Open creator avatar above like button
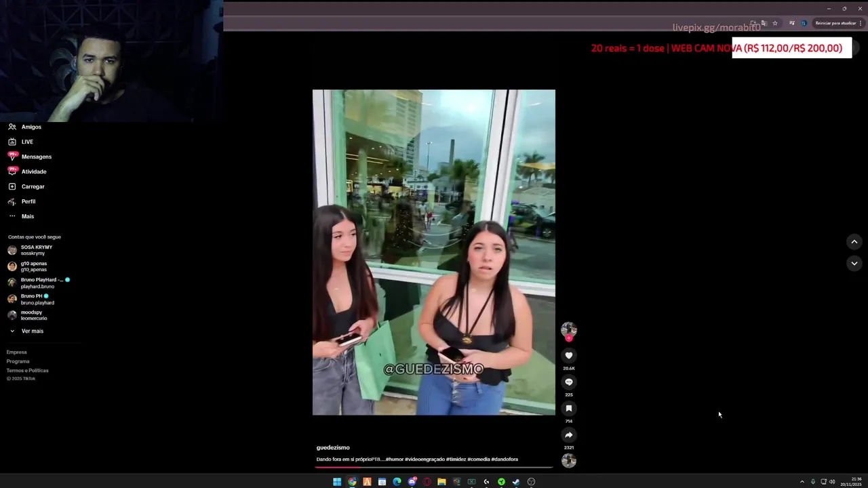This screenshot has width=868, height=488. point(569,329)
